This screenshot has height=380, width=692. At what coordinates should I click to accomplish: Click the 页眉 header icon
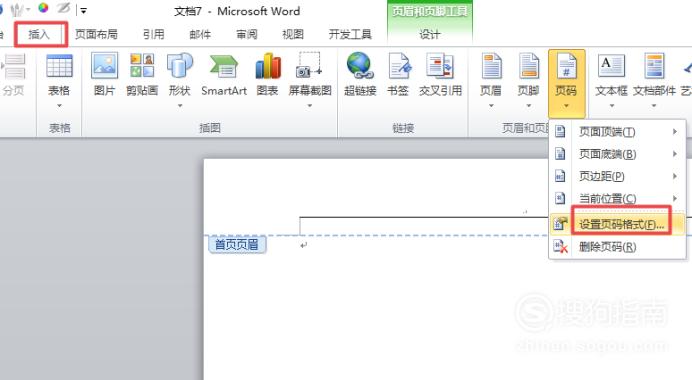[x=491, y=66]
